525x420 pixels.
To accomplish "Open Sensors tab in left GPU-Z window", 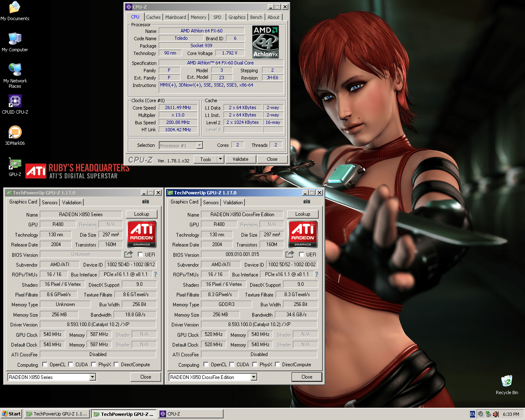I will [x=50, y=203].
